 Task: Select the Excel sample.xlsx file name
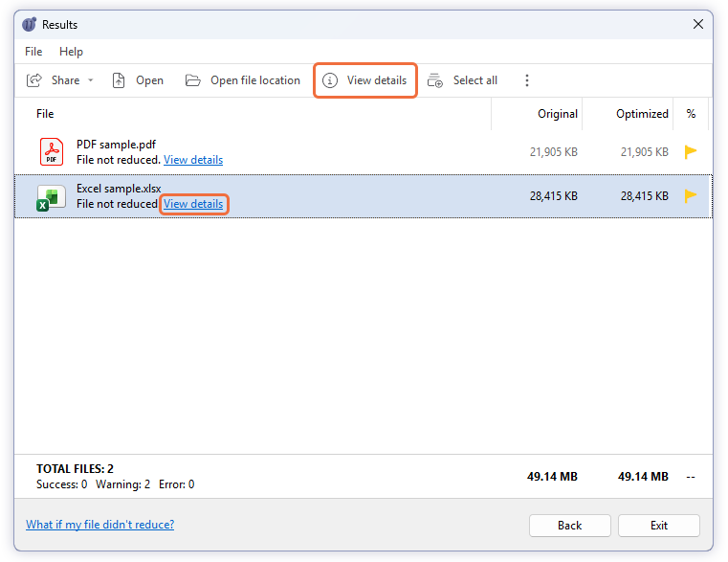pyautogui.click(x=119, y=189)
